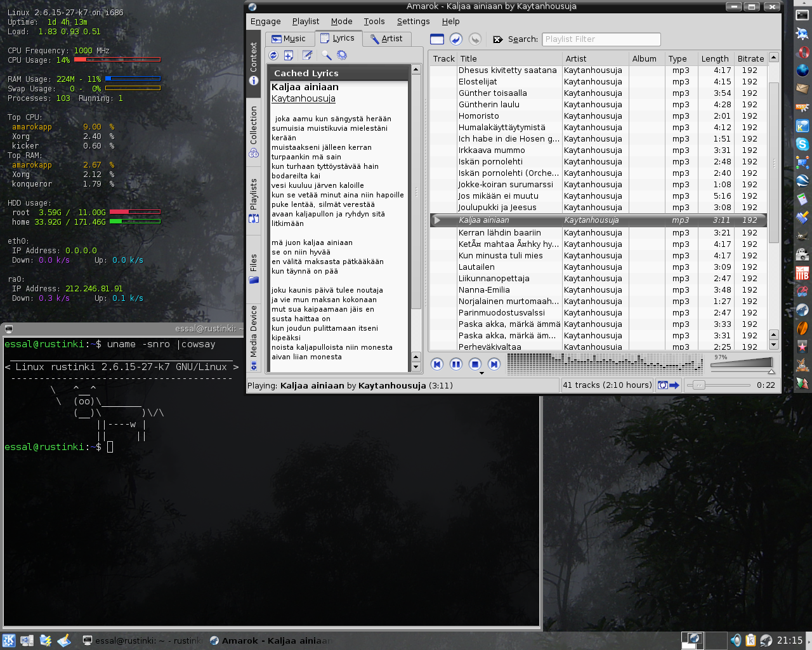Image resolution: width=812 pixels, height=650 pixels.
Task: Select the Elostelijat track row
Action: tap(598, 82)
